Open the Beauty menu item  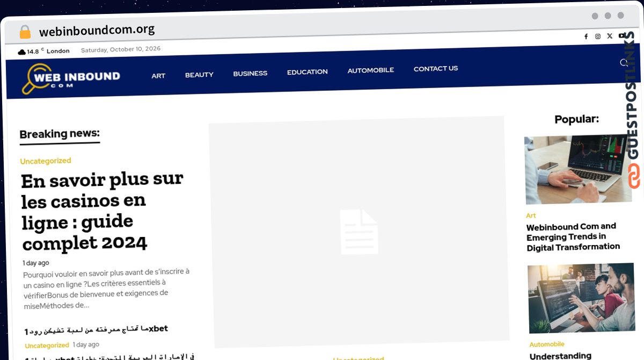(199, 75)
